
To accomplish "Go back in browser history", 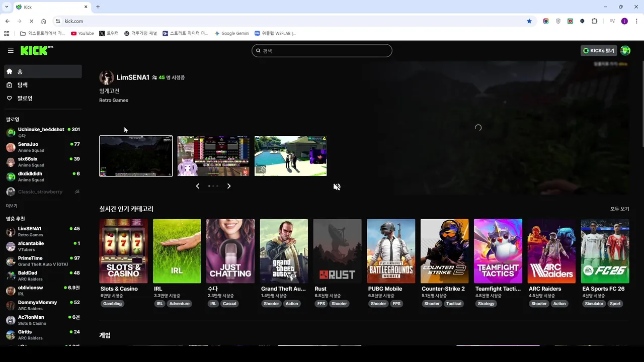I will [x=7, y=21].
